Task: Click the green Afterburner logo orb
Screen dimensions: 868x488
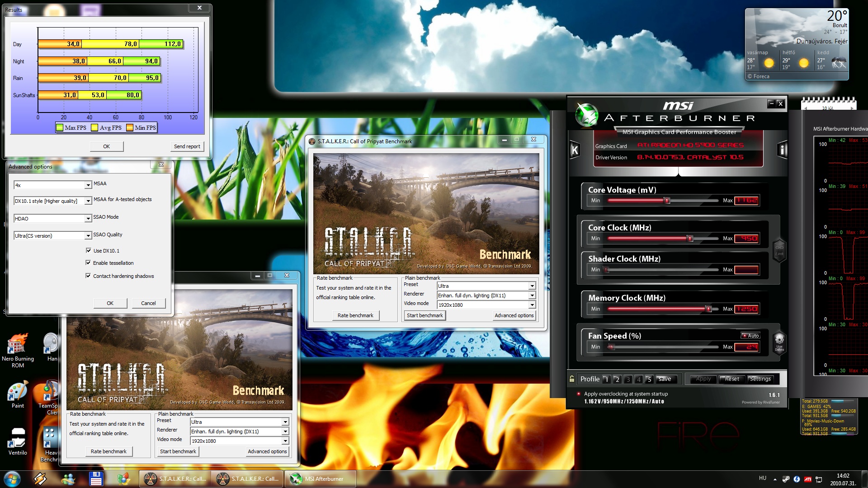Action: pos(586,114)
